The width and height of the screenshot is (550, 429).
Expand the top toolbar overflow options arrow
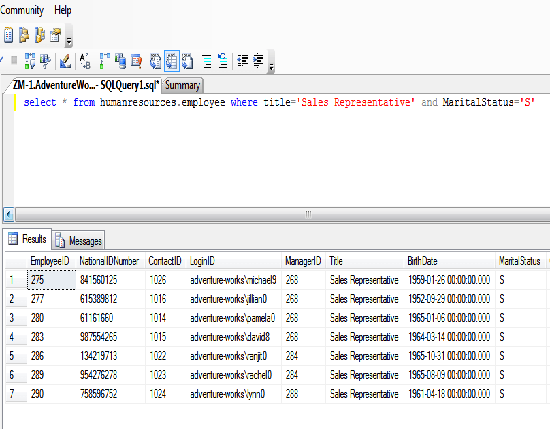click(x=69, y=41)
